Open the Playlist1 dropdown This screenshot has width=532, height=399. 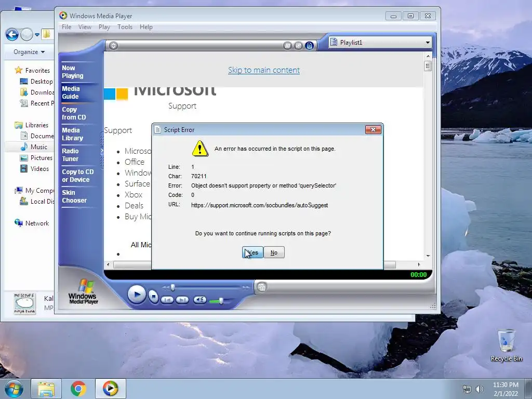(428, 43)
